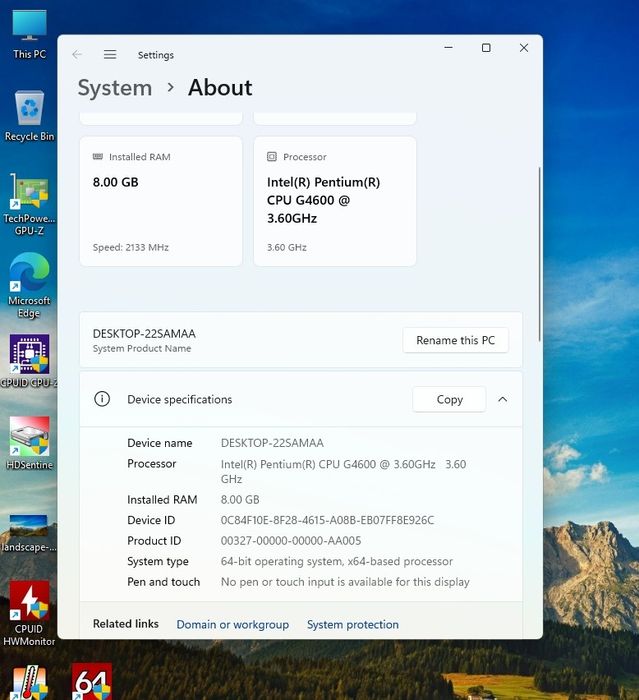The height and width of the screenshot is (700, 639).
Task: Select the Product ID value 00327-00000-00000-AA005
Action: [x=291, y=541]
